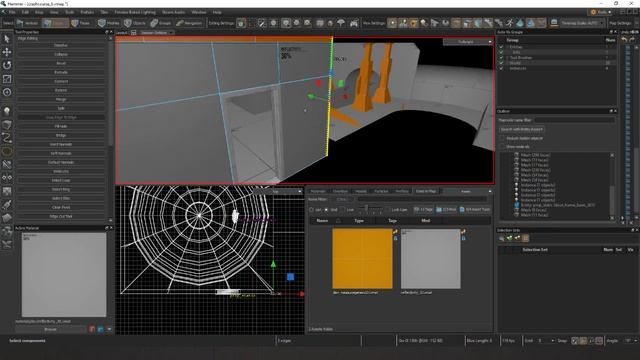640x360 pixels.
Task: Click the Browse button under Active Material
Action: point(51,329)
